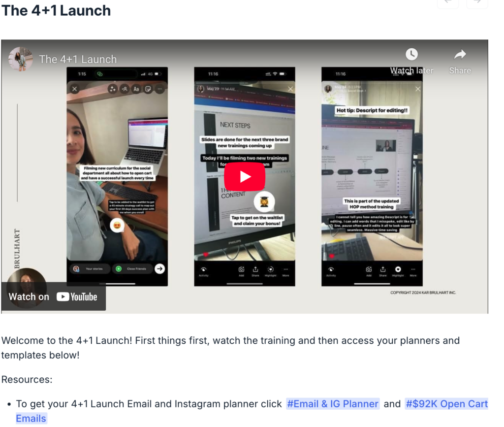Viewport: 504px width, 427px height.
Task: Click the bold page heading above the video
Action: click(56, 11)
